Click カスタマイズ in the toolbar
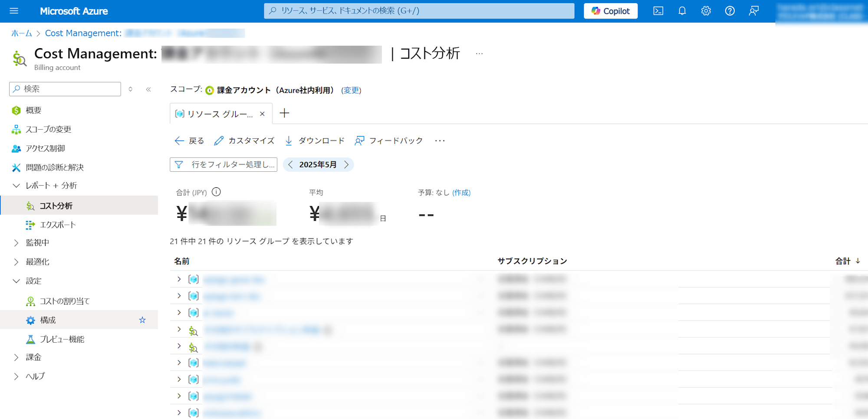Image resolution: width=868 pixels, height=419 pixels. click(x=244, y=141)
